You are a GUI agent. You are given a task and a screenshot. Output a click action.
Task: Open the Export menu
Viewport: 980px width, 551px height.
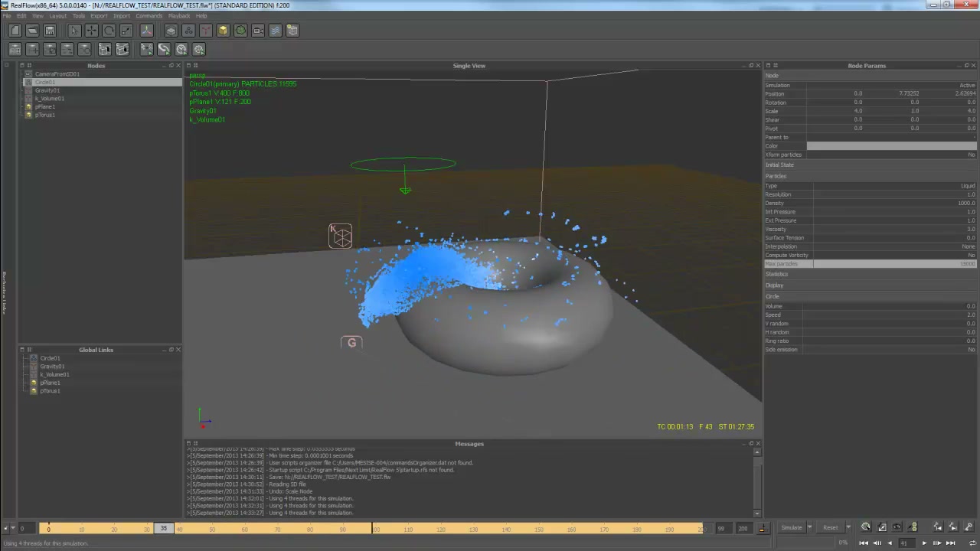(x=99, y=15)
